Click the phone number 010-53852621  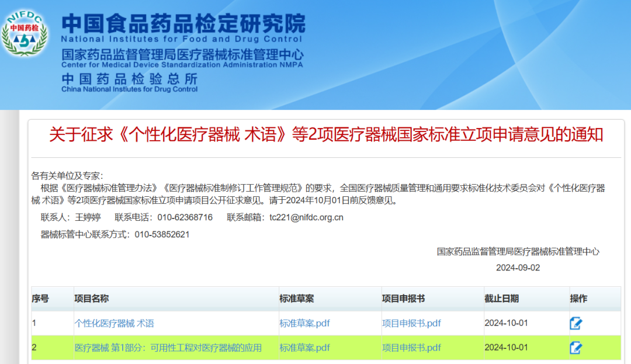[162, 234]
